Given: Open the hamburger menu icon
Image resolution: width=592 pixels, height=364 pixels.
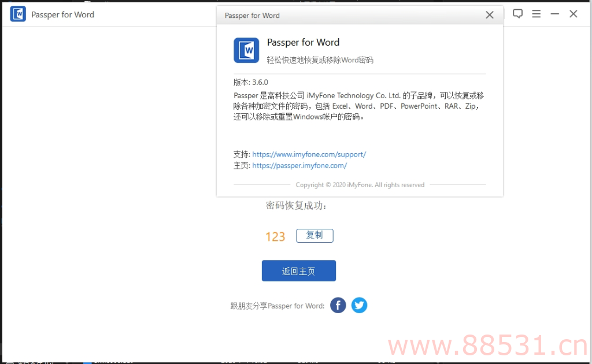Looking at the screenshot, I should [536, 14].
